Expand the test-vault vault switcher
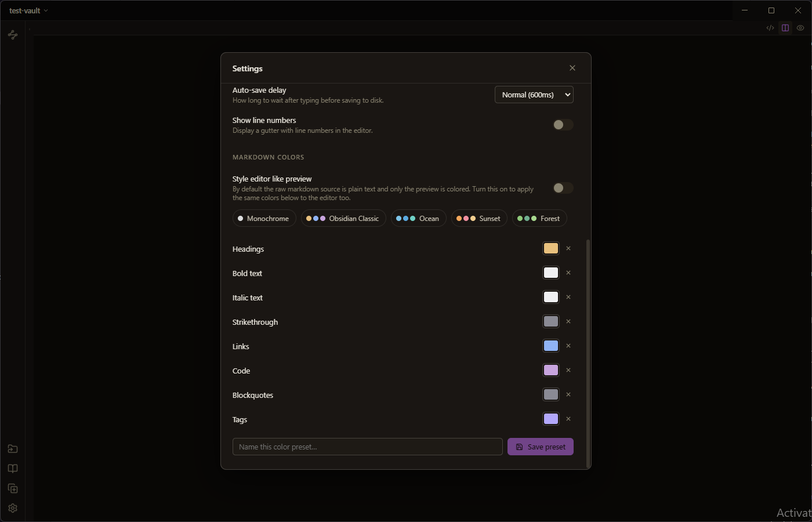This screenshot has height=522, width=812. 28,10
